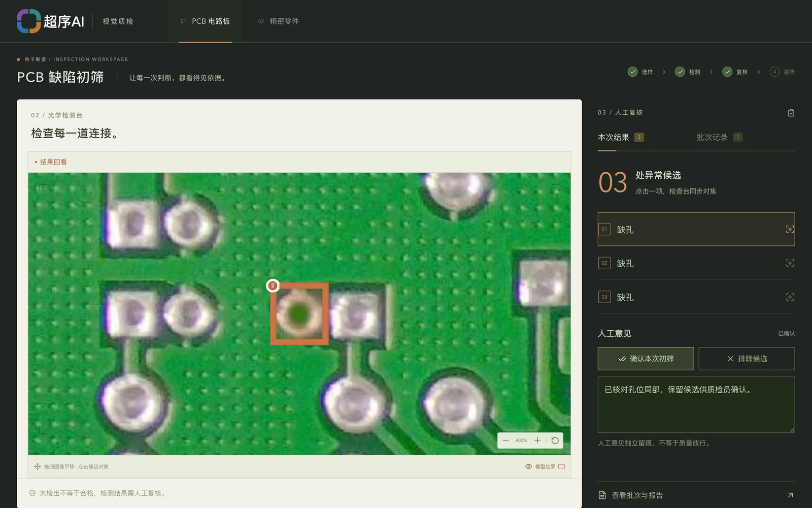
Task: Select candidate 01 缺孔 row
Action: 696,229
